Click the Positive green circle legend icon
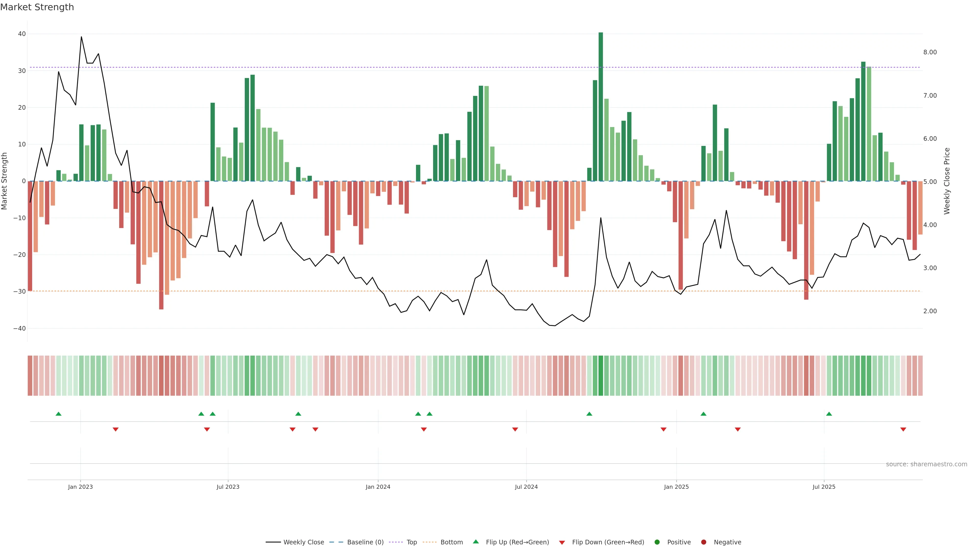The image size is (980, 551). (x=657, y=542)
